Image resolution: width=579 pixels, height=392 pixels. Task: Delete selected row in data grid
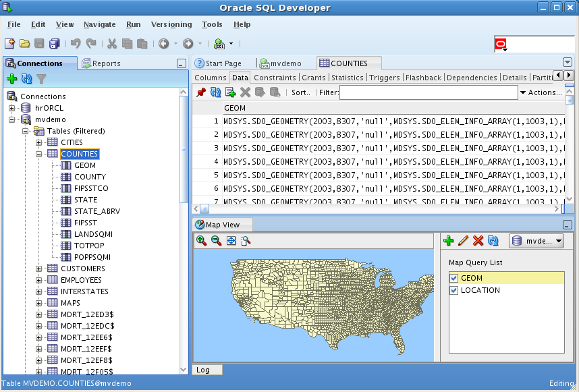coord(245,92)
